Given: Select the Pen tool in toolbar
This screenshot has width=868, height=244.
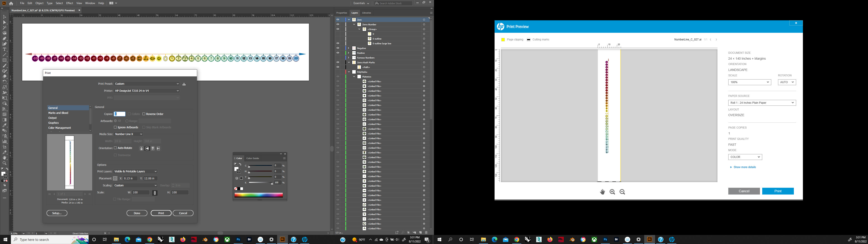Looking at the screenshot, I should pyautogui.click(x=4, y=38).
